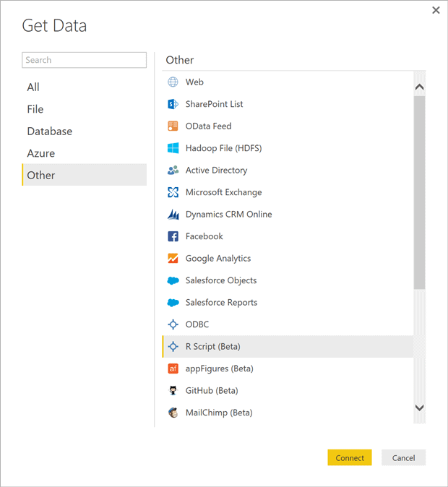Choose the R Script (Beta) label
Image resolution: width=448 pixels, height=487 pixels.
pyautogui.click(x=213, y=347)
